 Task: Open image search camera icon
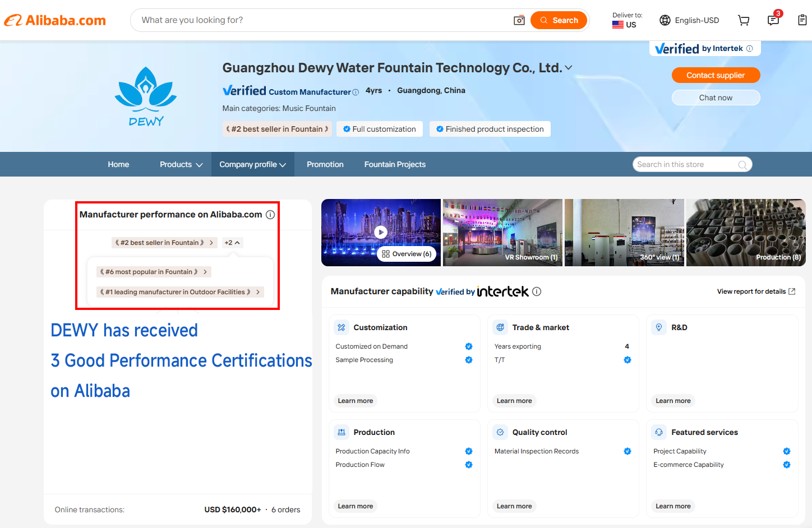519,20
